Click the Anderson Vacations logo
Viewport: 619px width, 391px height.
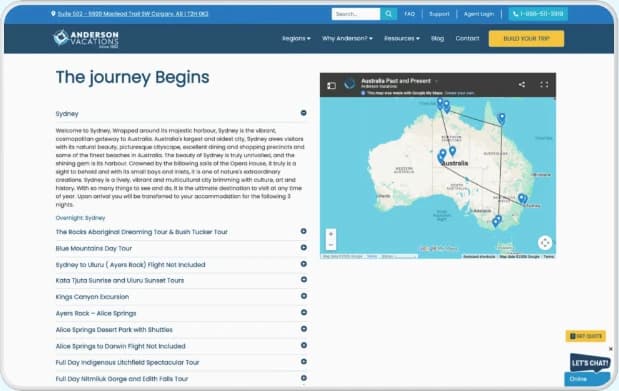[86, 39]
